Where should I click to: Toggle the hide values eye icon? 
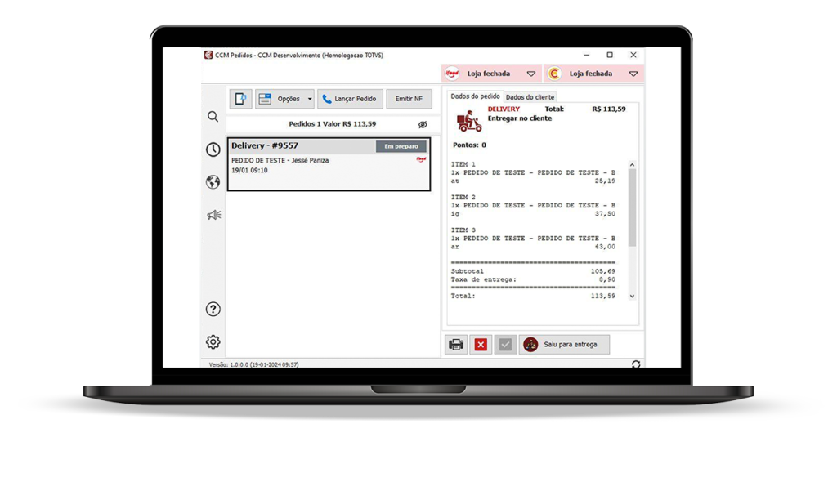(x=423, y=124)
